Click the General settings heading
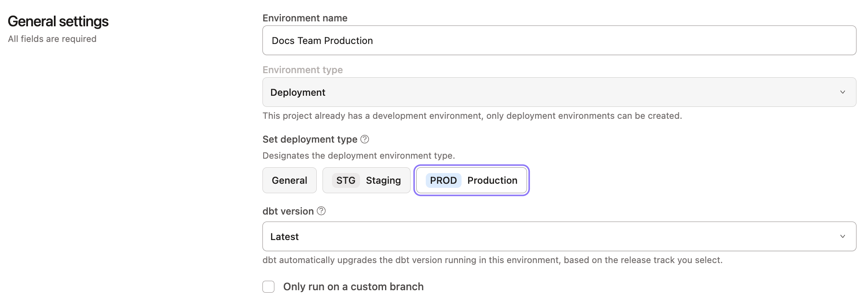The image size is (868, 305). click(58, 21)
